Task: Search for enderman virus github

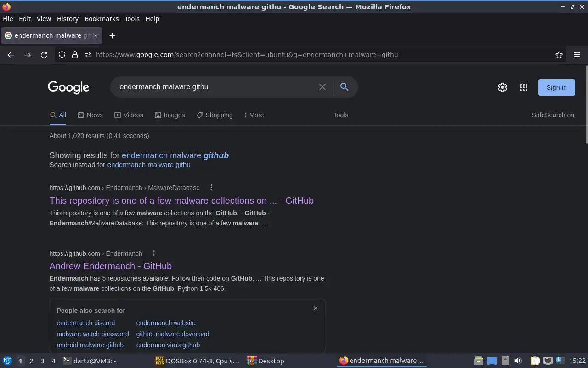Action: click(168, 345)
